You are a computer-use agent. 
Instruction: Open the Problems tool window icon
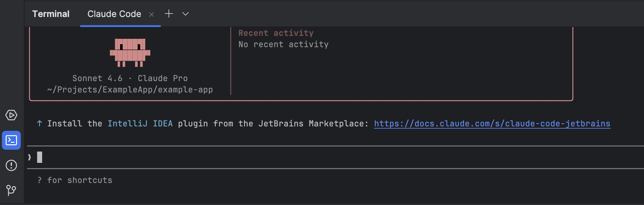click(11, 165)
